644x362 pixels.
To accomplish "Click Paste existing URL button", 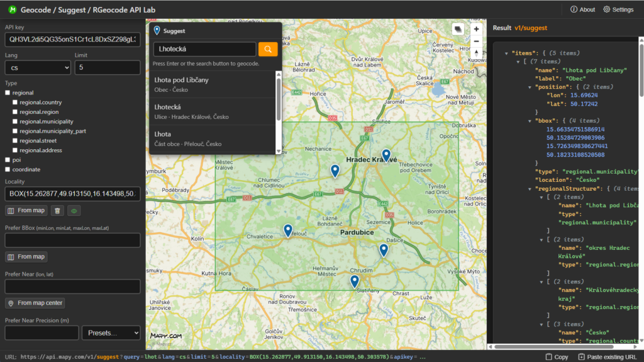I will point(607,357).
